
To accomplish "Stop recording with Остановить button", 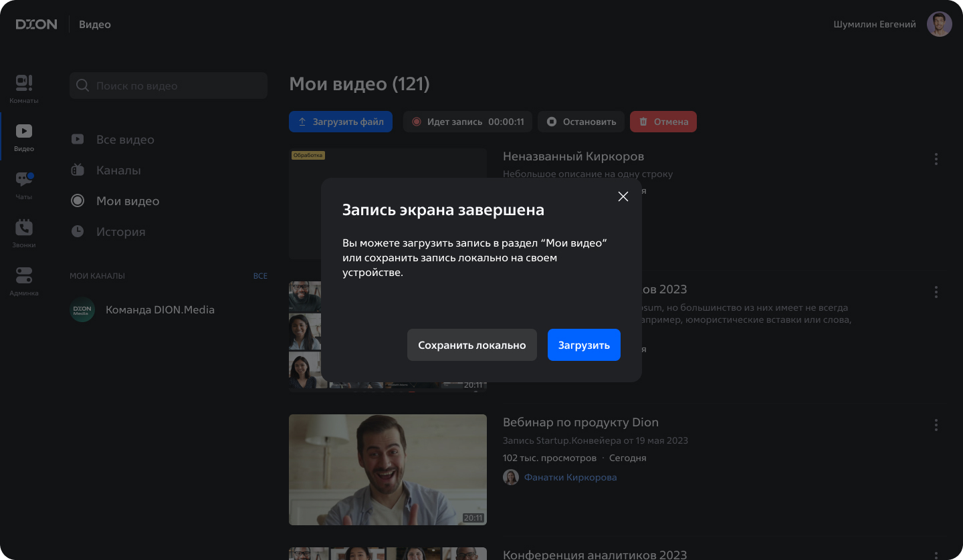I will pyautogui.click(x=581, y=122).
